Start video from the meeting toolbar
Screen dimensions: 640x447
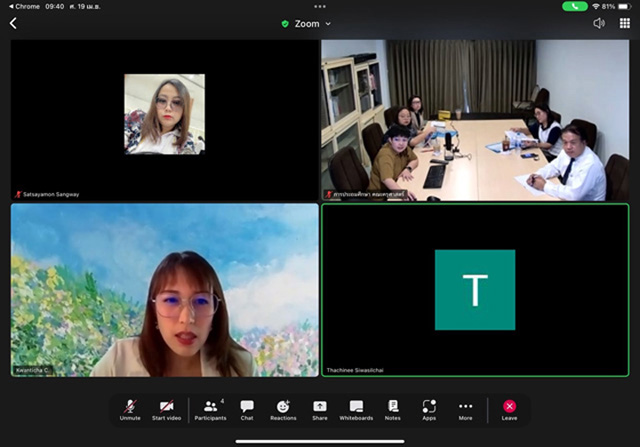click(166, 408)
